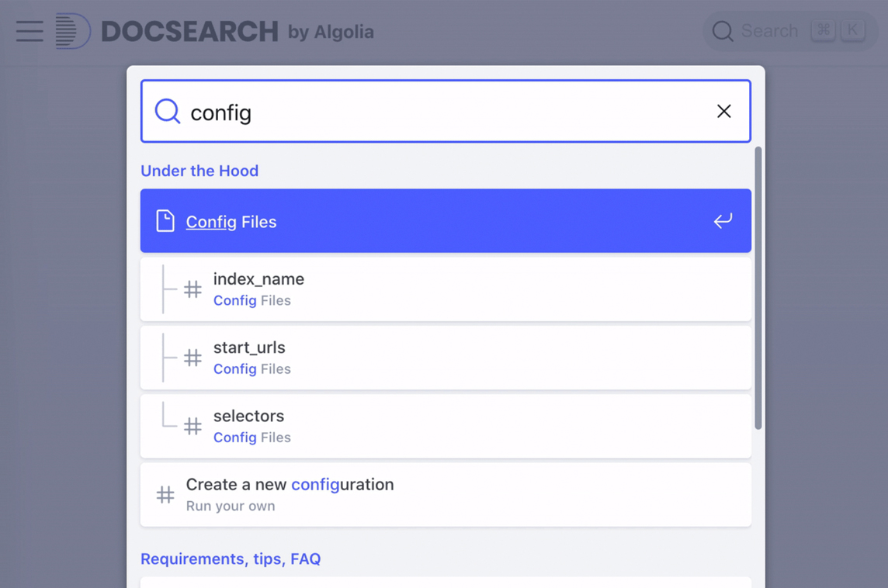The image size is (888, 588).
Task: Click the hash icon beside Create a new configuration
Action: (165, 495)
